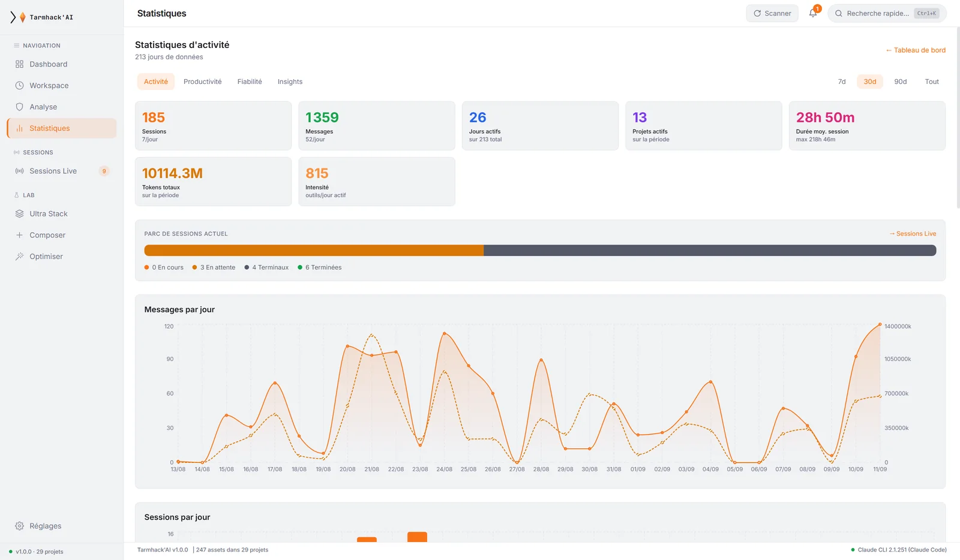Click the Analyse shield icon

point(19,107)
